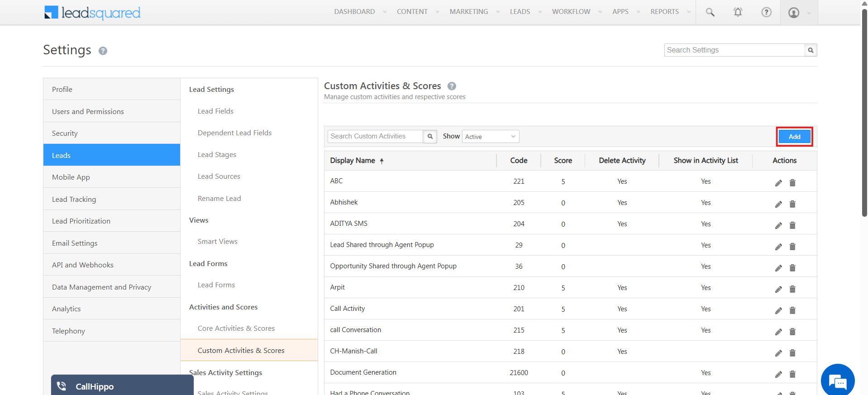Open the CallHippo phone widget
Screen dimensions: 868x395
(x=122, y=385)
